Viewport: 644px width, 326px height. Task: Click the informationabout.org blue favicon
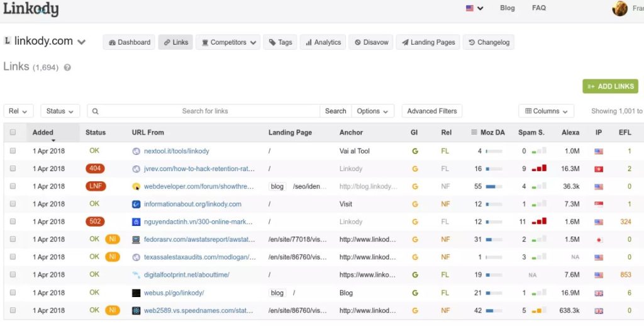coord(136,204)
